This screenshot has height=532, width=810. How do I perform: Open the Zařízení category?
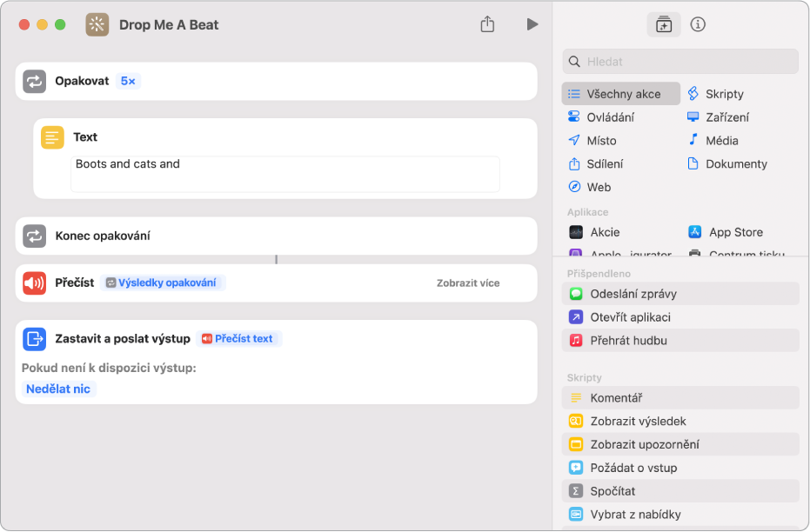(x=718, y=117)
